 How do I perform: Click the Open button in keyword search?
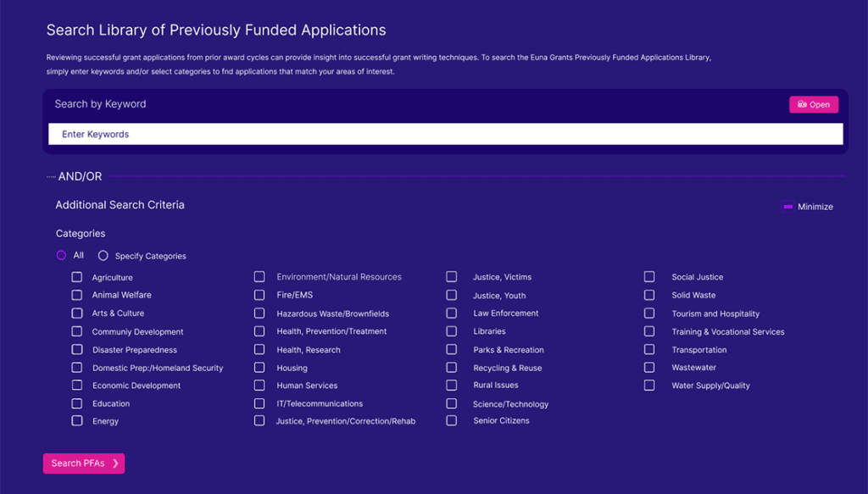[813, 104]
